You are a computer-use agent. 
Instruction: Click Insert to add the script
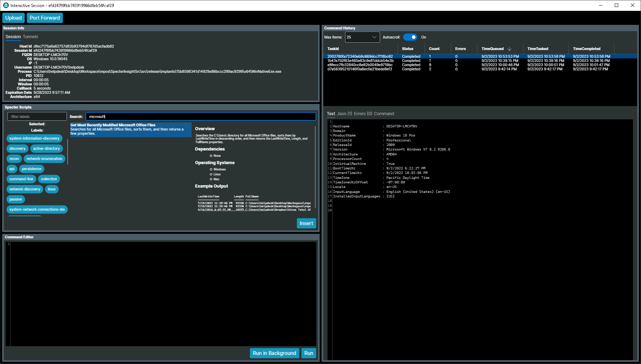306,223
